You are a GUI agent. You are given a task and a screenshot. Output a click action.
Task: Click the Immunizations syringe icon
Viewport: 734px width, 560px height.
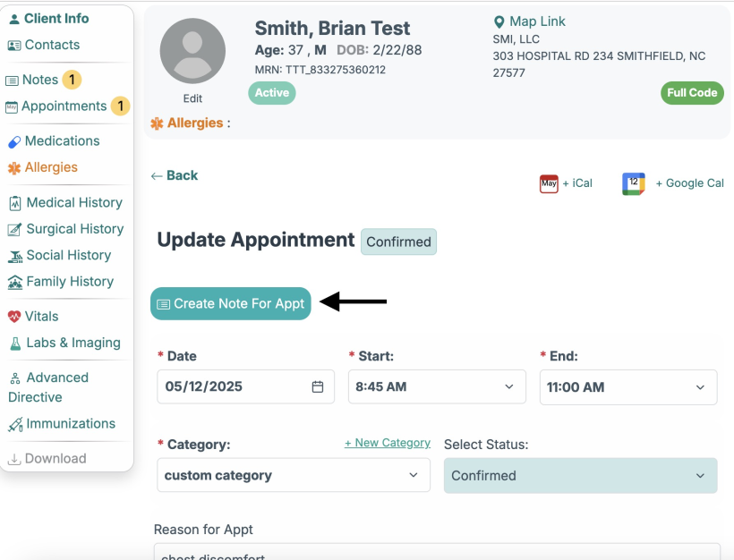14,425
